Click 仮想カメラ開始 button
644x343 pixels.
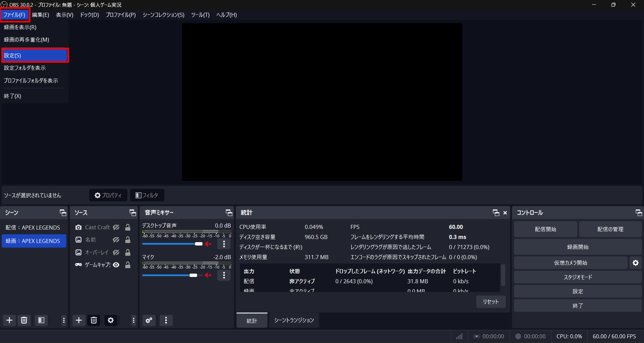(571, 263)
